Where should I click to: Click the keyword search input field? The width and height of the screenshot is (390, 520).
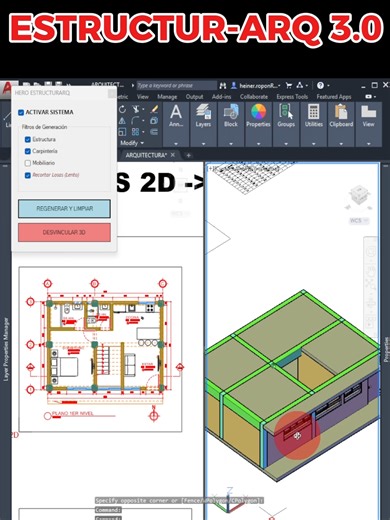pos(176,86)
